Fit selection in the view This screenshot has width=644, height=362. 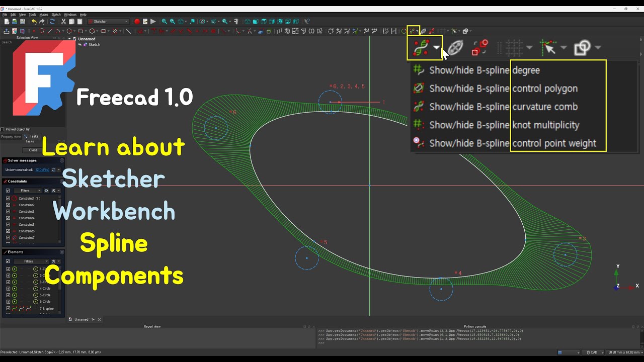coord(173,22)
